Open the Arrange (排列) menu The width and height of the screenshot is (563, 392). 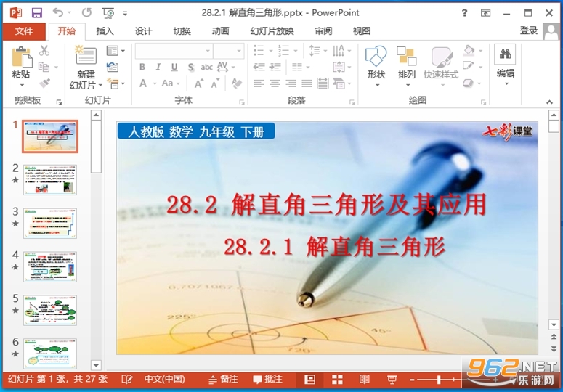coord(407,66)
